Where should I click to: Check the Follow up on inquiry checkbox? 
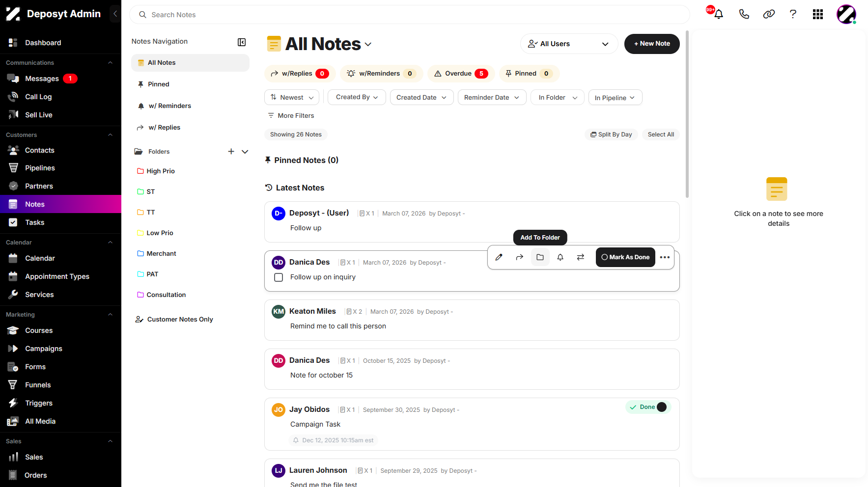pos(279,277)
